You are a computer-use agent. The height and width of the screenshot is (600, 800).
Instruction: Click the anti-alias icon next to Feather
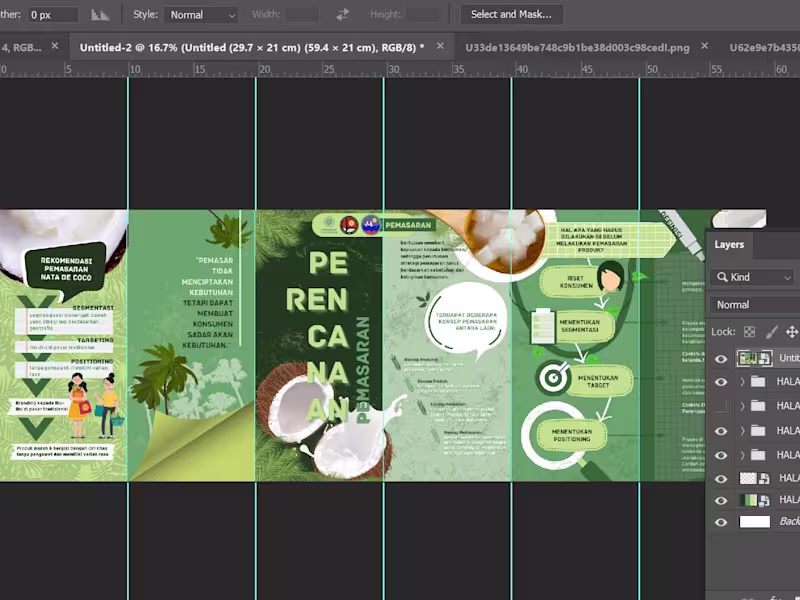tap(100, 15)
